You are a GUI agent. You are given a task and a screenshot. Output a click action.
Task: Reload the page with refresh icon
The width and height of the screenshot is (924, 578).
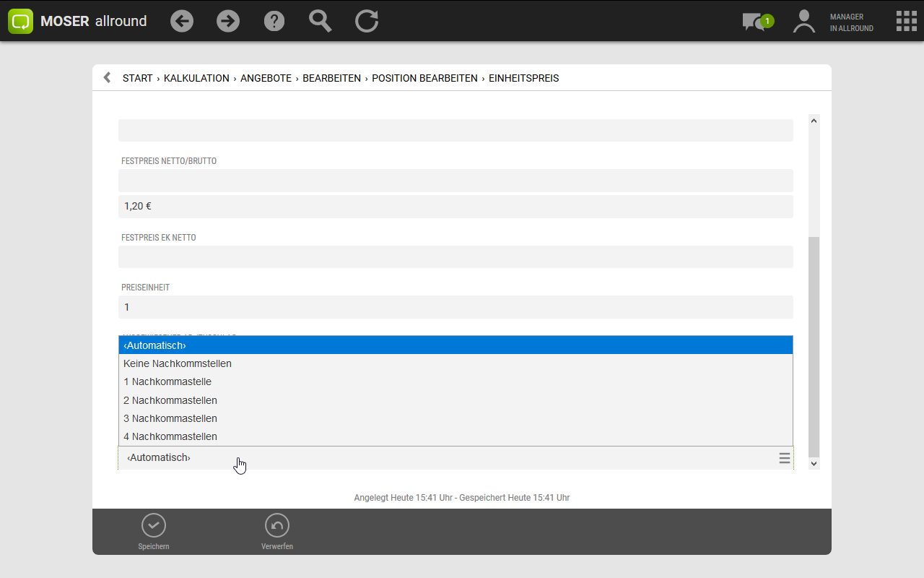point(367,21)
